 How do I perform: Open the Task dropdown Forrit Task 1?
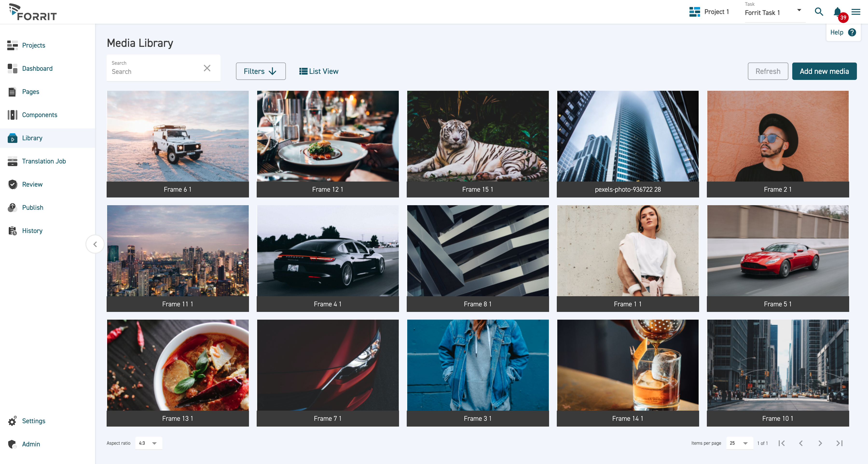click(x=774, y=13)
